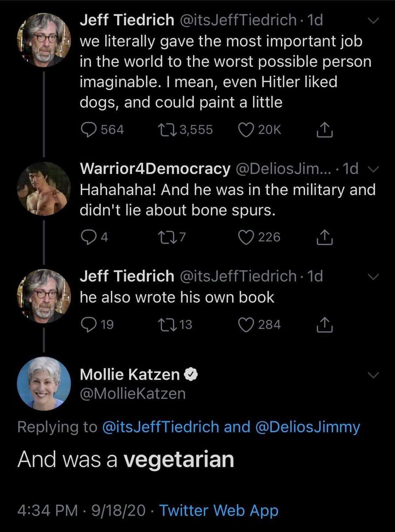
Task: Click the Twitter Web App link
Action: 219,510
